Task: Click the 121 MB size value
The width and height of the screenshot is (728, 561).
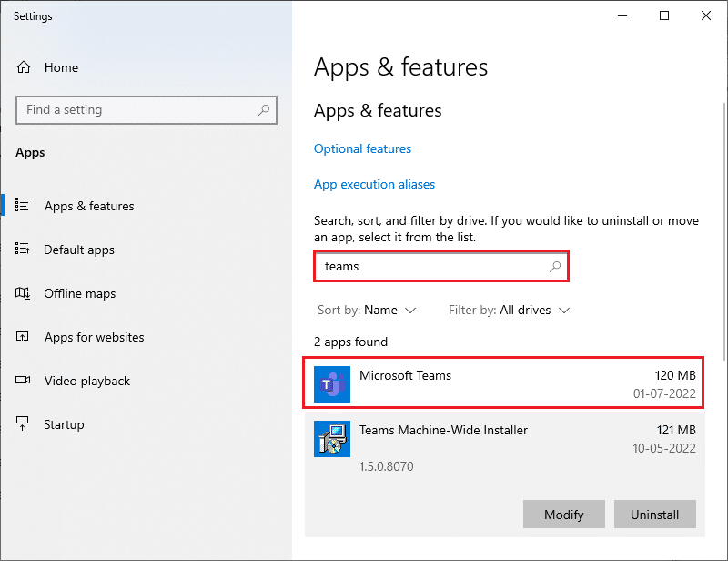Action: tap(676, 431)
